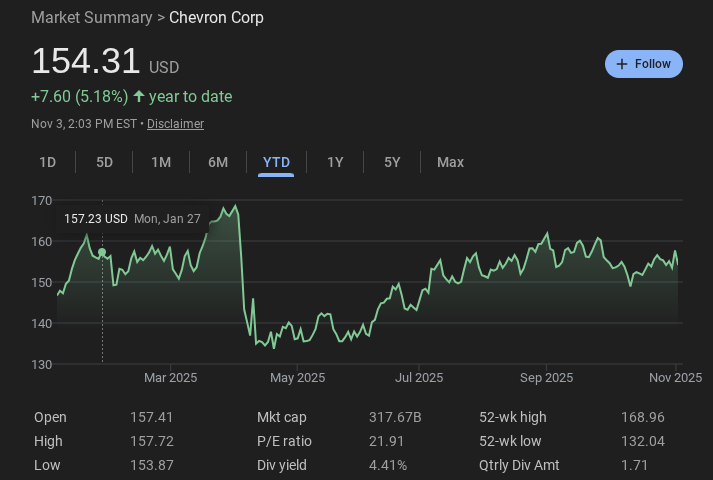713x480 pixels.
Task: Show the Max range chart
Action: tap(450, 162)
